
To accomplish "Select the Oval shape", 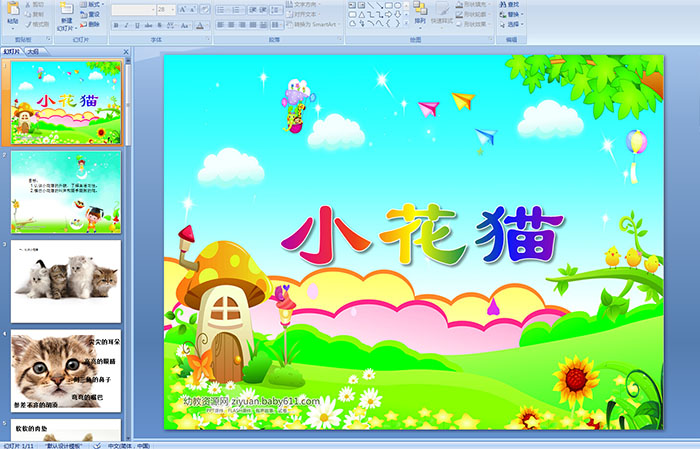I will 397,5.
